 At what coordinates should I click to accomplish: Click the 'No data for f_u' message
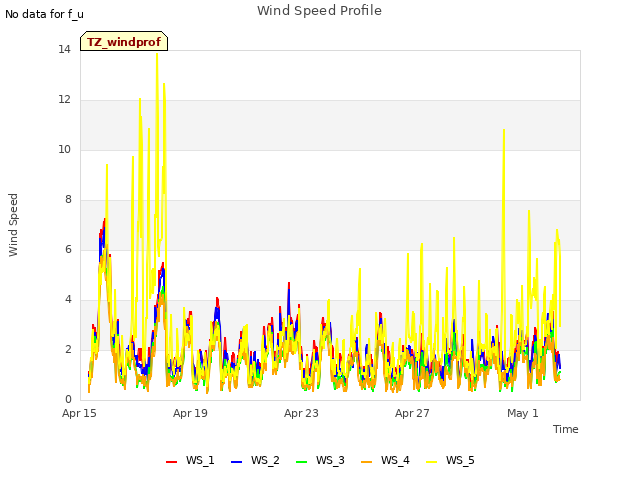44,14
